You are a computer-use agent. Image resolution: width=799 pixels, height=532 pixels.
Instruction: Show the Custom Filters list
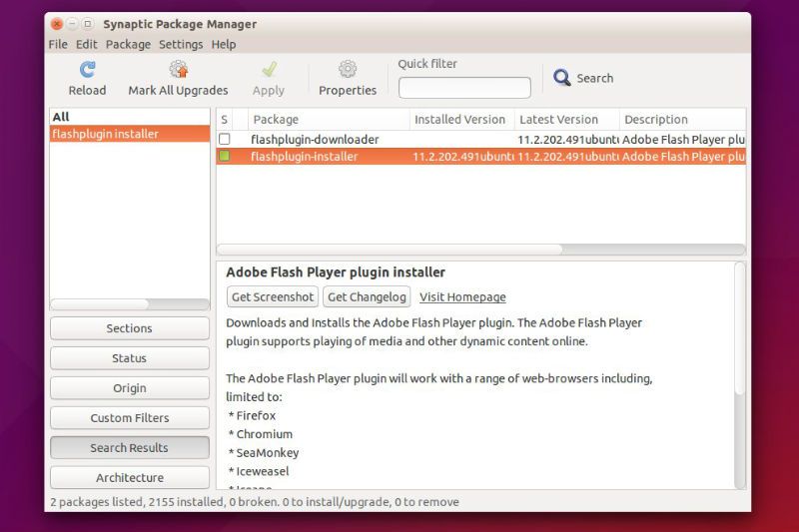[130, 418]
